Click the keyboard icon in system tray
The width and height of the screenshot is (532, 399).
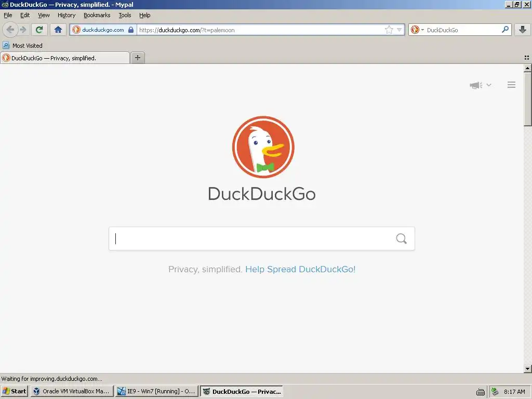click(x=481, y=392)
